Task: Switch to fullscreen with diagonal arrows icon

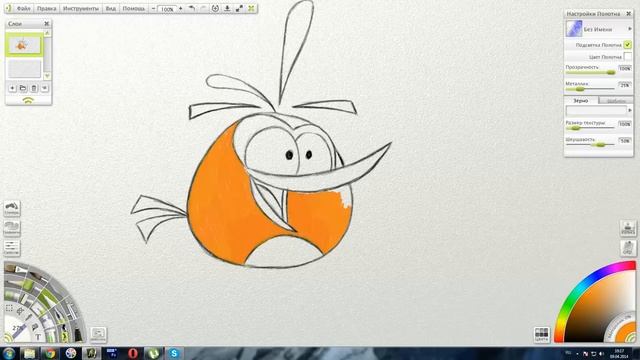Action: pos(239,8)
